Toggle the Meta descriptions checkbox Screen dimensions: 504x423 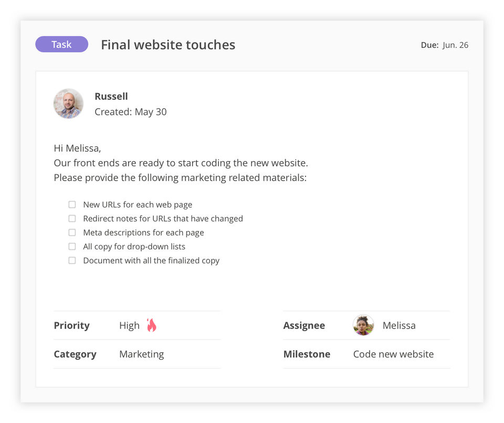coord(72,232)
